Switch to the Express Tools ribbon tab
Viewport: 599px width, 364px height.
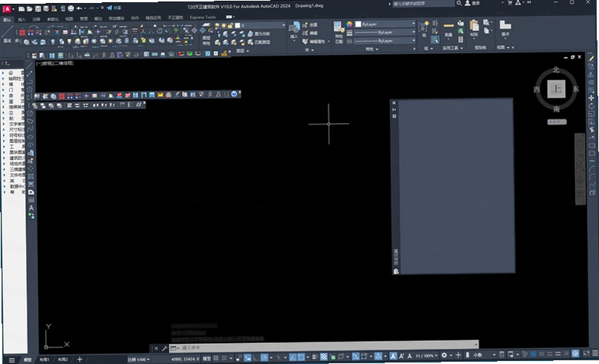click(x=203, y=17)
